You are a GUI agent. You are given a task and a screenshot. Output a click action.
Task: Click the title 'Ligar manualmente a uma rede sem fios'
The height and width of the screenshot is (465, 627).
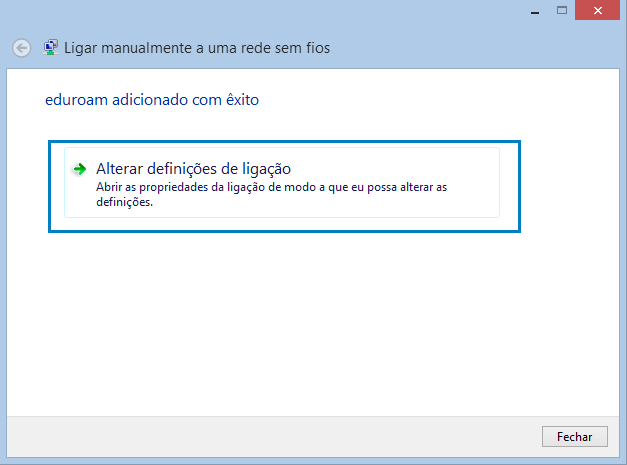click(x=197, y=48)
